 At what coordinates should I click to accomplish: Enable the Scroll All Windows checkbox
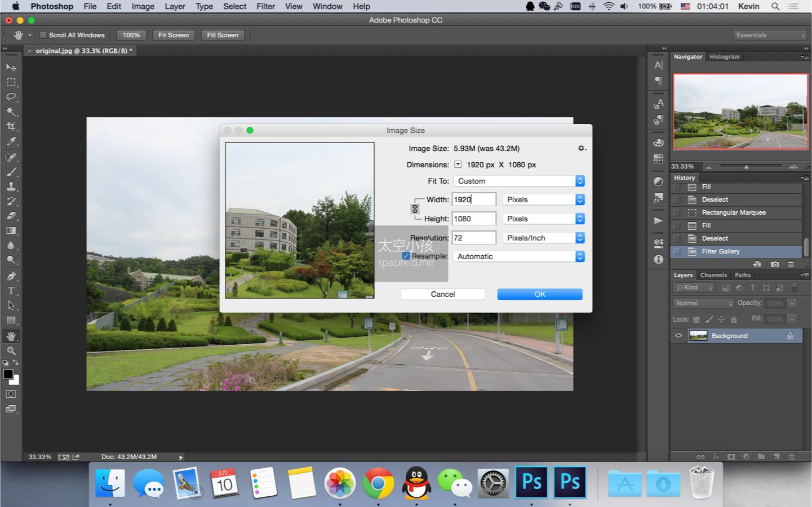[x=43, y=35]
